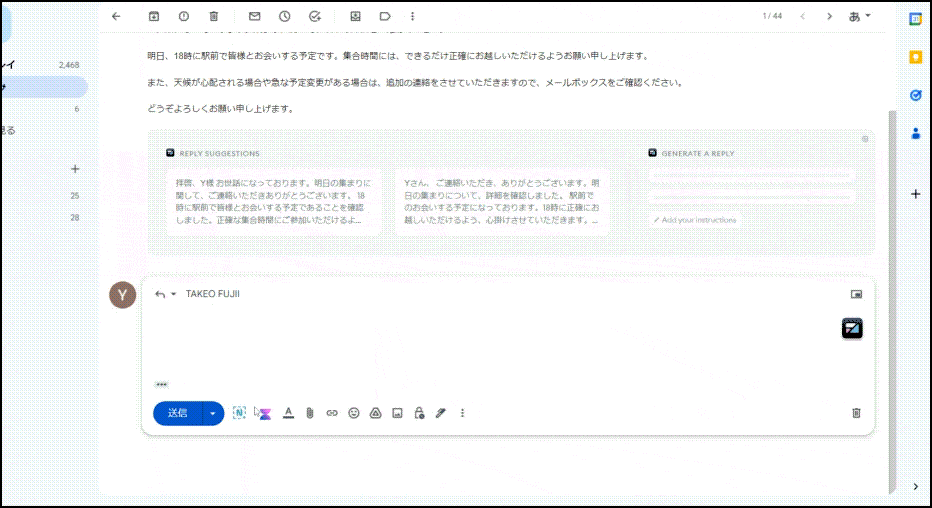Insert a file from Google Drive
Viewport: 932px width, 508px height.
(376, 413)
